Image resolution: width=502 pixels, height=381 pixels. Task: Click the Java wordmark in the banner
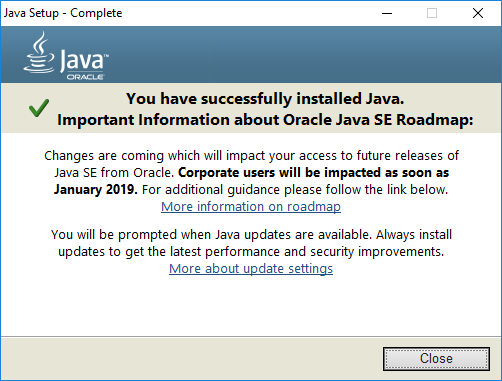84,61
